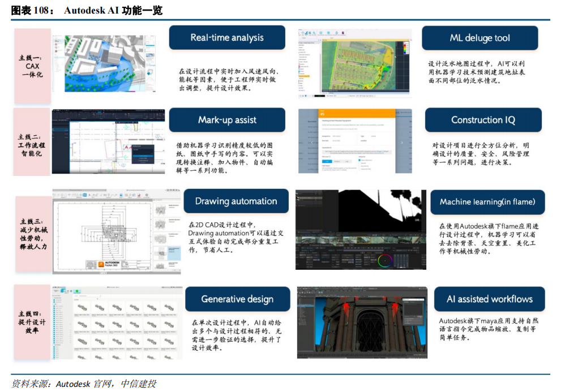Click the Real-time analysis button
This screenshot has width=565, height=392.
tap(226, 38)
